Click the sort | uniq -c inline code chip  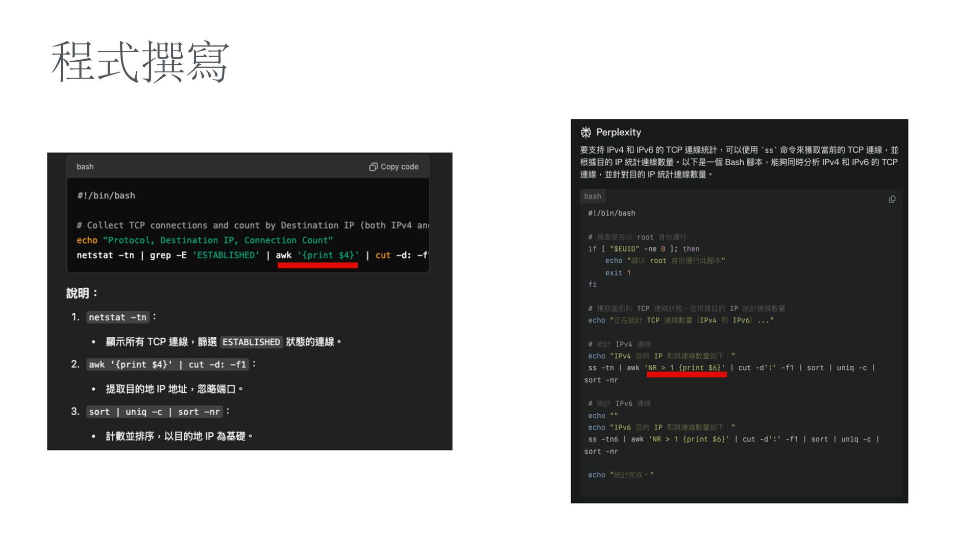click(x=154, y=412)
